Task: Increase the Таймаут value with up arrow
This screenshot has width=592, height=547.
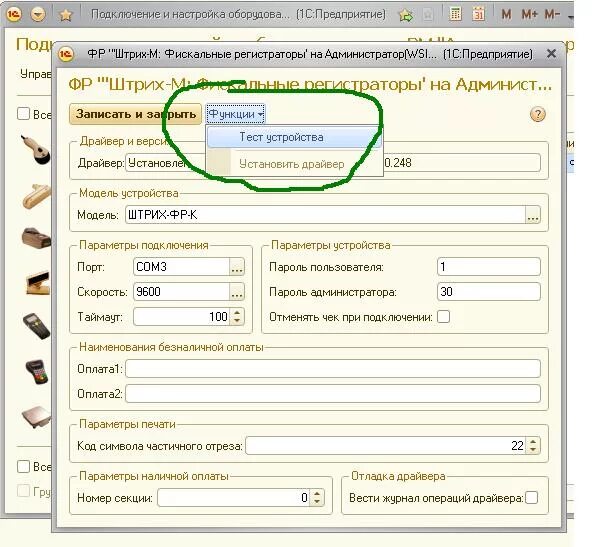Action: [237, 313]
